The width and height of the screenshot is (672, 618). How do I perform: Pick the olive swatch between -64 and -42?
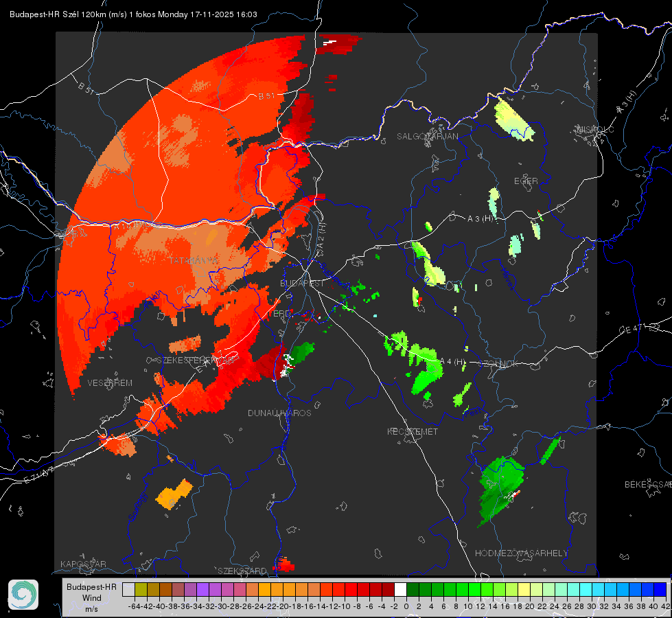tap(141, 589)
